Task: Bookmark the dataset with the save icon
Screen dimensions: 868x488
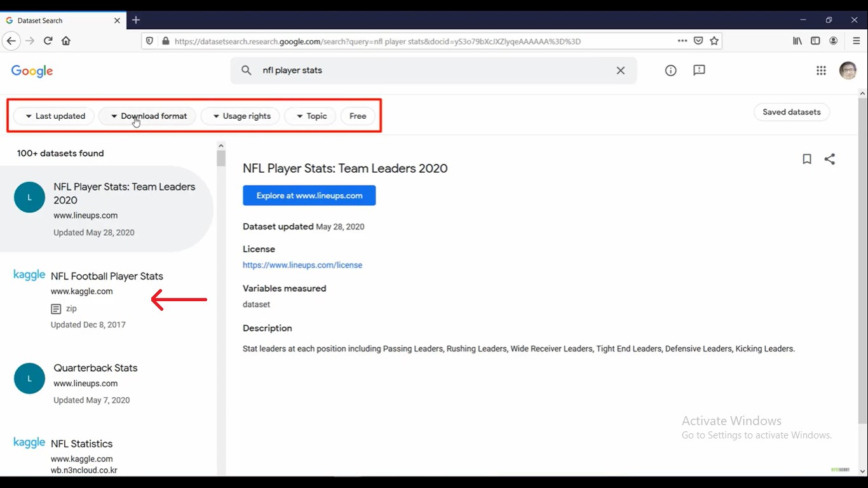Action: 807,159
